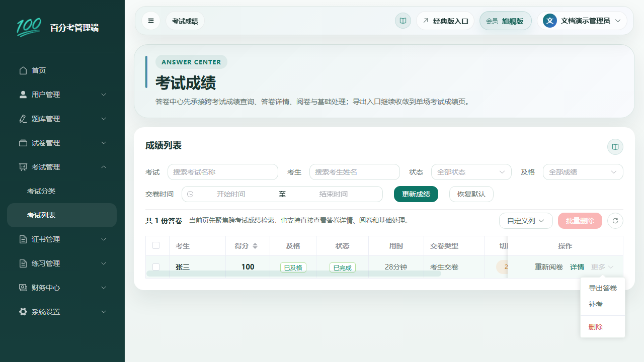
Task: Open the 及格 全部成绩 dropdown
Action: coord(583,172)
